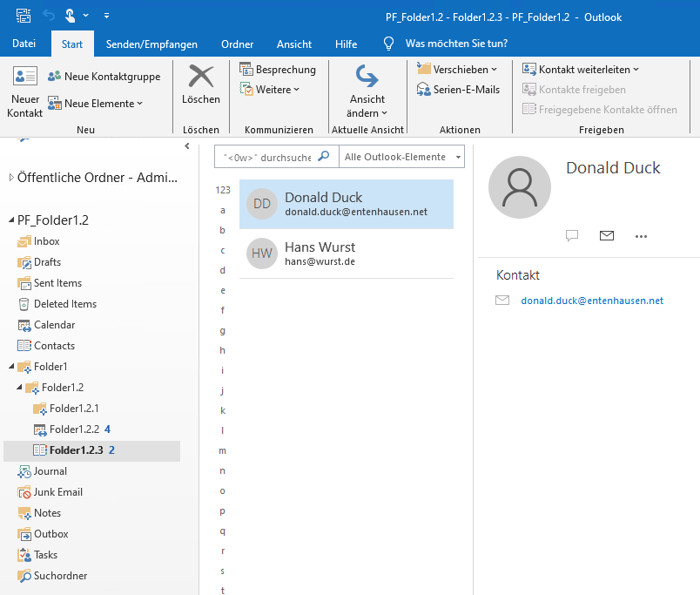
Task: Open the Calendar folder
Action: 54,325
